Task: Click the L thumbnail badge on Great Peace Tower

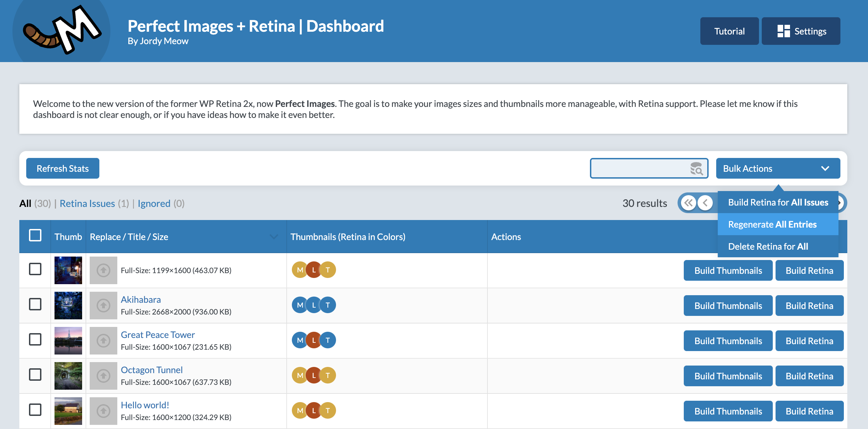Action: click(x=313, y=340)
